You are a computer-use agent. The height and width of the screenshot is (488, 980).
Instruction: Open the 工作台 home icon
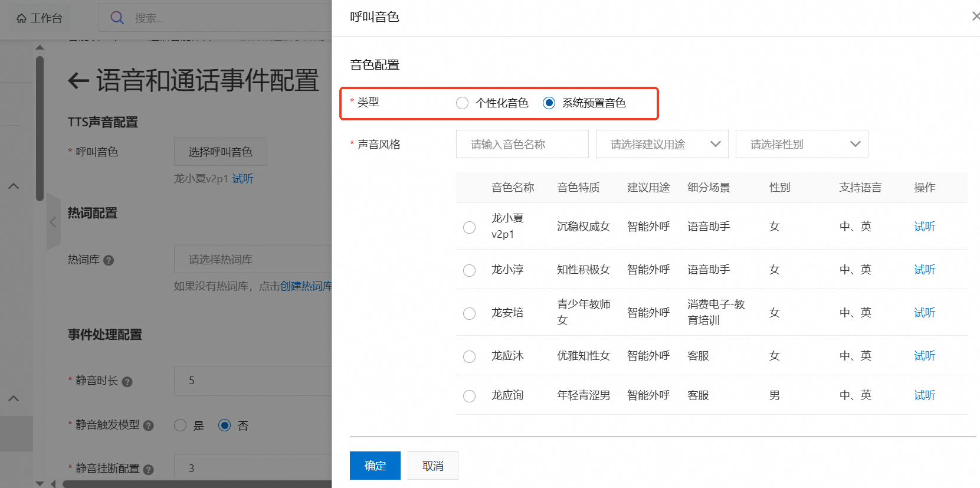[21, 18]
